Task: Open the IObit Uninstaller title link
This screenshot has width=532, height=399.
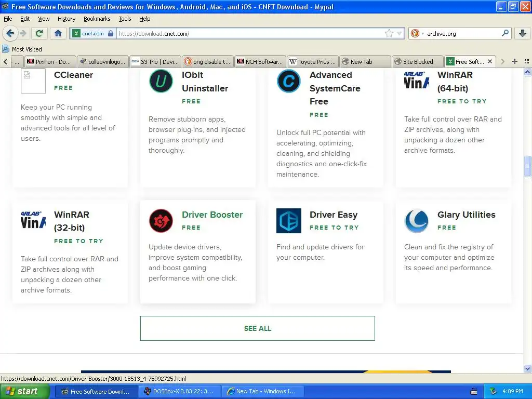Action: pos(205,82)
